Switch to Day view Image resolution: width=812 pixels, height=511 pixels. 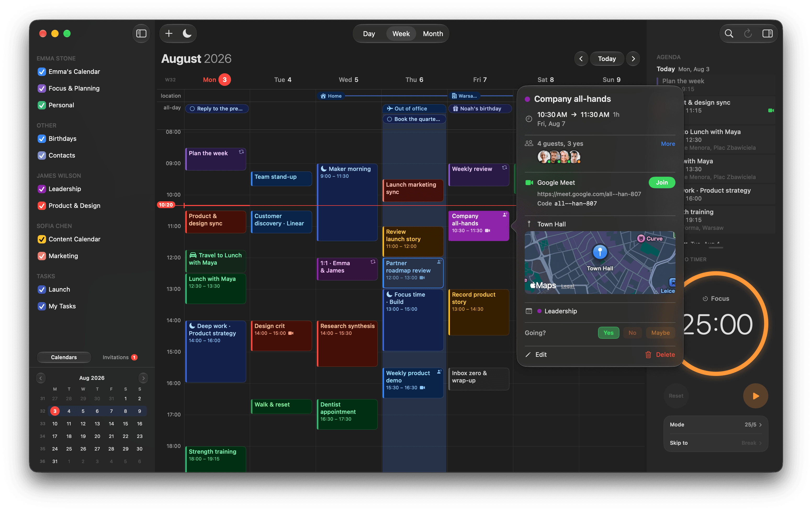369,34
